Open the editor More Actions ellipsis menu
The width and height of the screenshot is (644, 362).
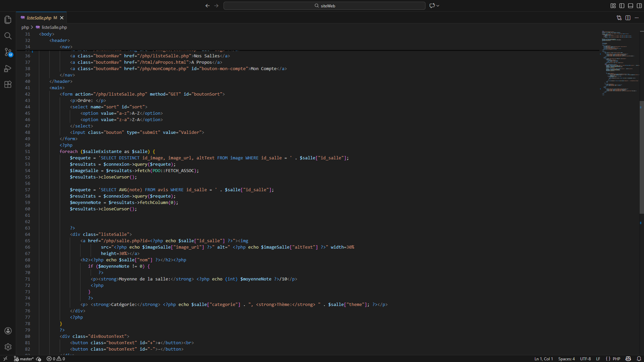637,18
